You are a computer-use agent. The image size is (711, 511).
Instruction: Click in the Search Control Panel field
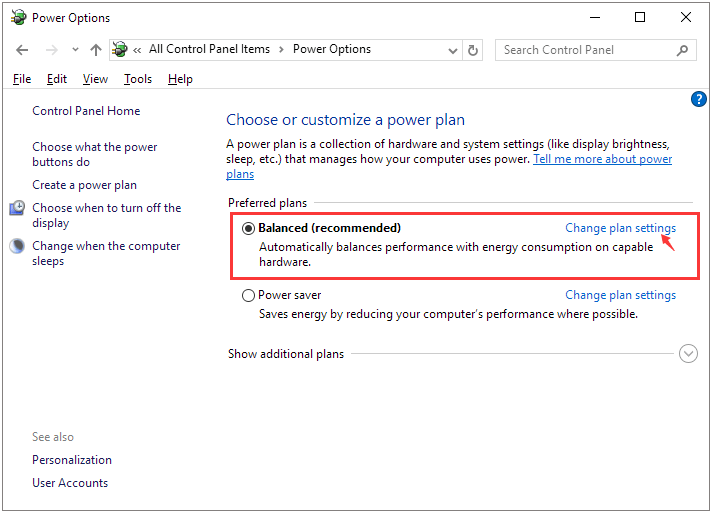pos(585,50)
